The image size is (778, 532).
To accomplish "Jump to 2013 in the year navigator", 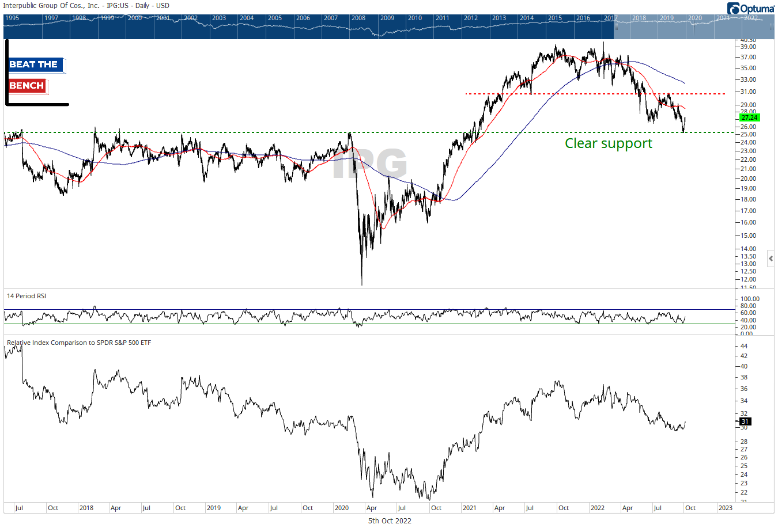I will tap(499, 18).
